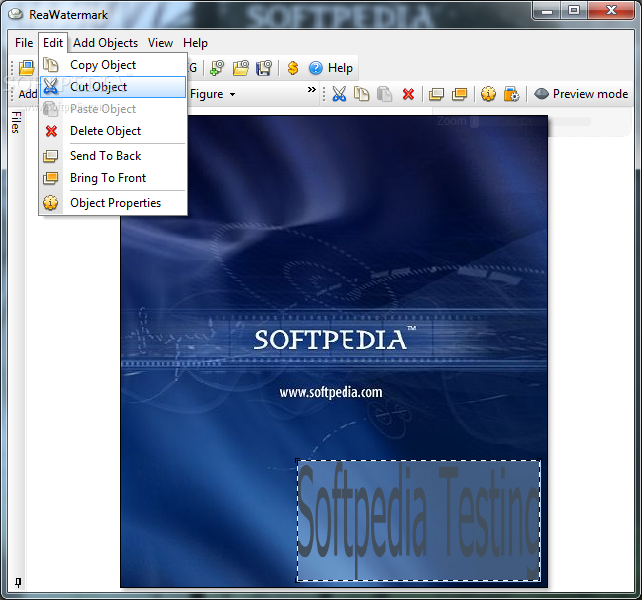Click the open folder toolbar icon
The image size is (642, 600).
point(27,68)
